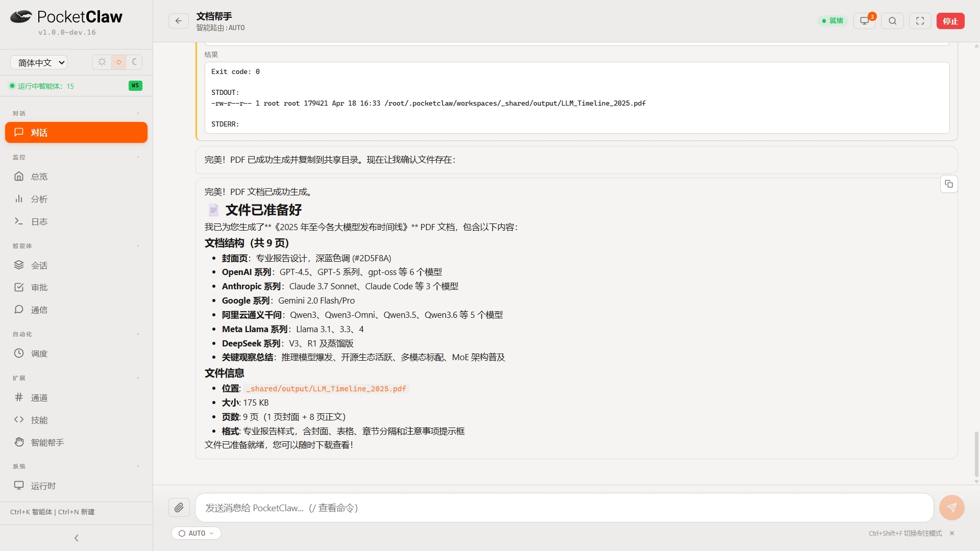Select the 对话 chat nav item
Screen dimensions: 980x551
[77, 133]
